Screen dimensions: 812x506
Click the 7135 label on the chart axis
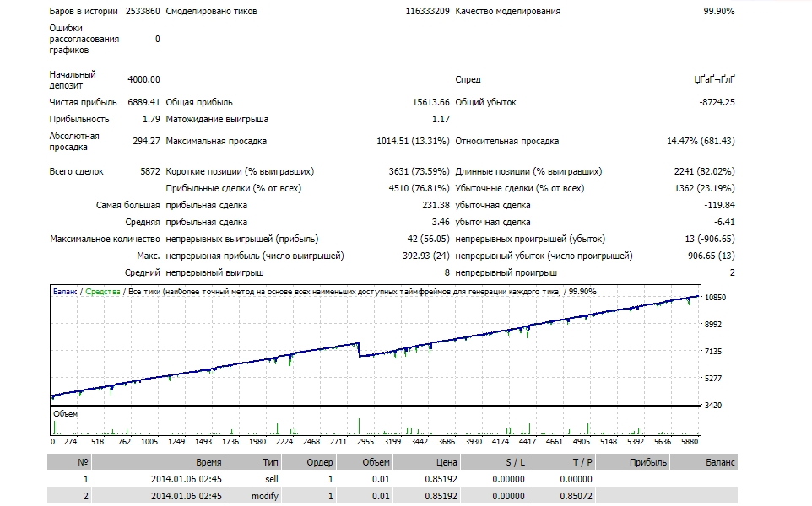(713, 352)
